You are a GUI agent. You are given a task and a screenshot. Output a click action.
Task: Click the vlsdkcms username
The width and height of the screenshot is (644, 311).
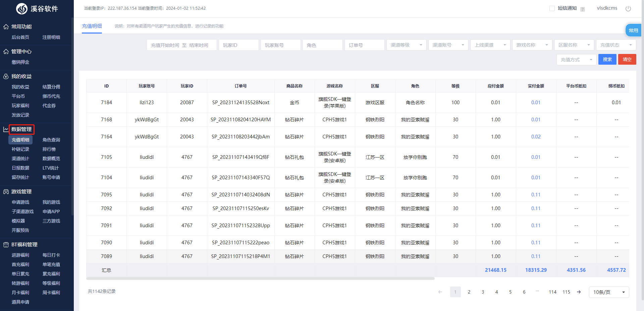607,8
